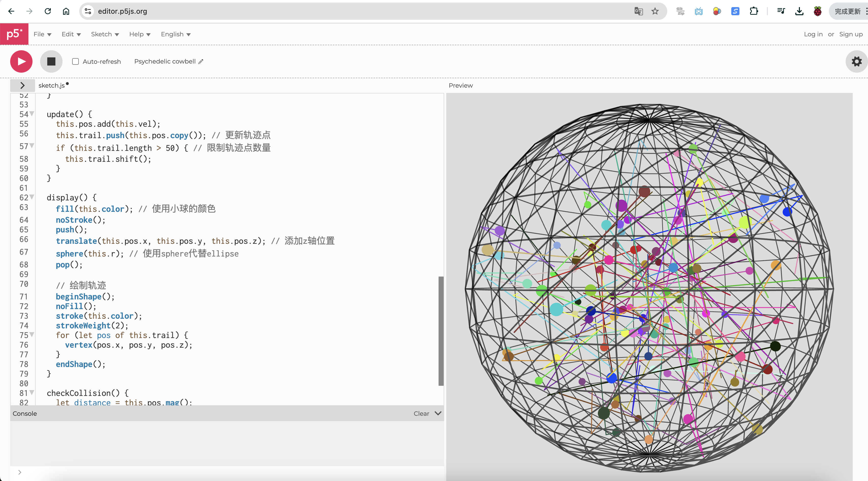Collapse the file sidebar using the arrow
Viewport: 868px width, 481px height.
(22, 85)
